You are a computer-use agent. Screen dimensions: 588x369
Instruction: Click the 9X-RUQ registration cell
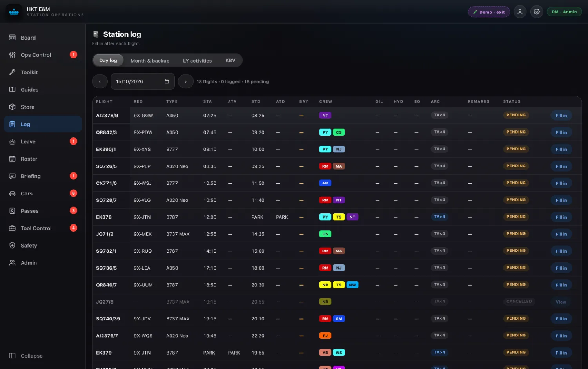pos(143,251)
